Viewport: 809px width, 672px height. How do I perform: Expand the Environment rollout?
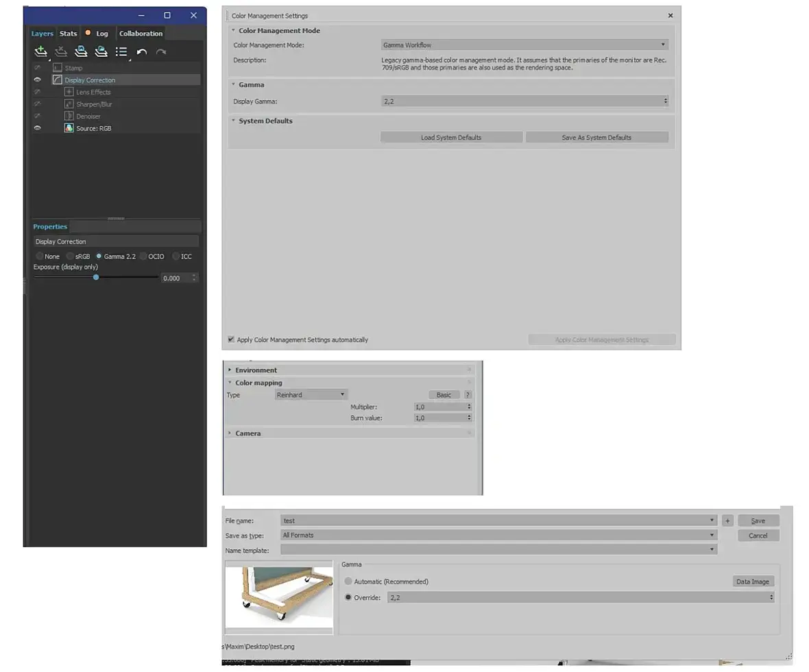click(x=230, y=370)
